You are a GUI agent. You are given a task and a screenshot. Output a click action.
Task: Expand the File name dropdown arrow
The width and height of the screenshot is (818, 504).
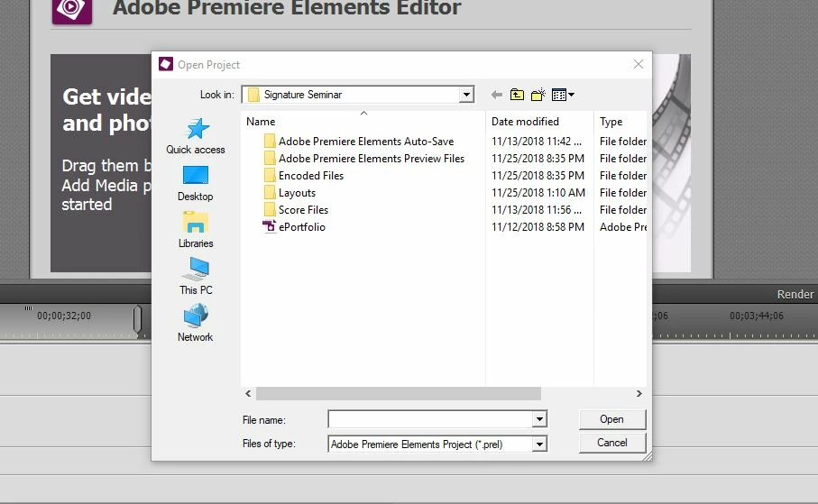[x=539, y=418]
